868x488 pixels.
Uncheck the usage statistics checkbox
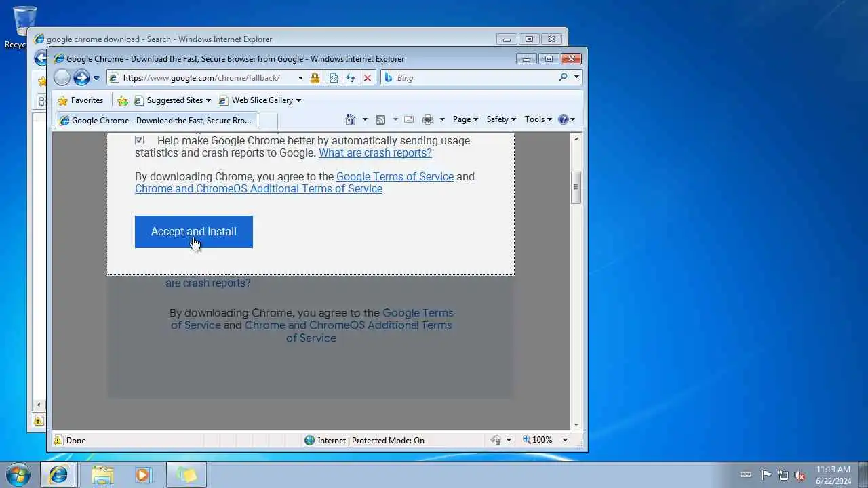[x=139, y=140]
